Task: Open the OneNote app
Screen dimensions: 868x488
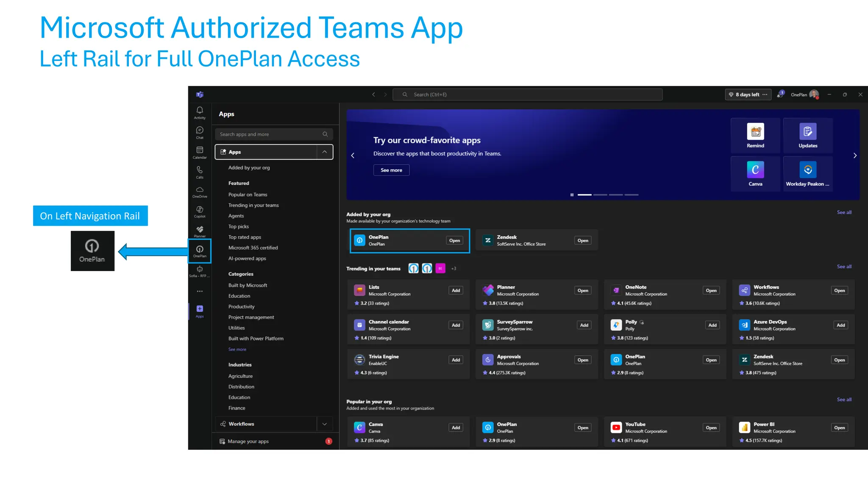Action: [711, 291]
